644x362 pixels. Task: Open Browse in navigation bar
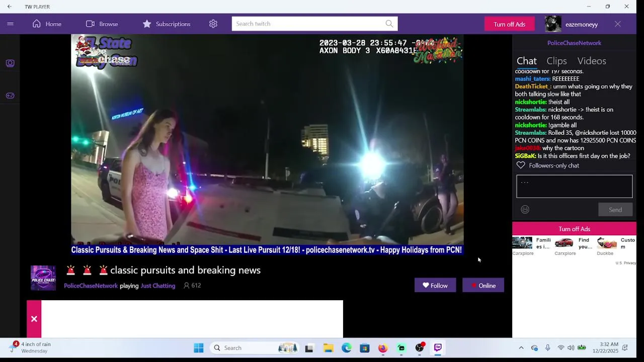point(102,24)
